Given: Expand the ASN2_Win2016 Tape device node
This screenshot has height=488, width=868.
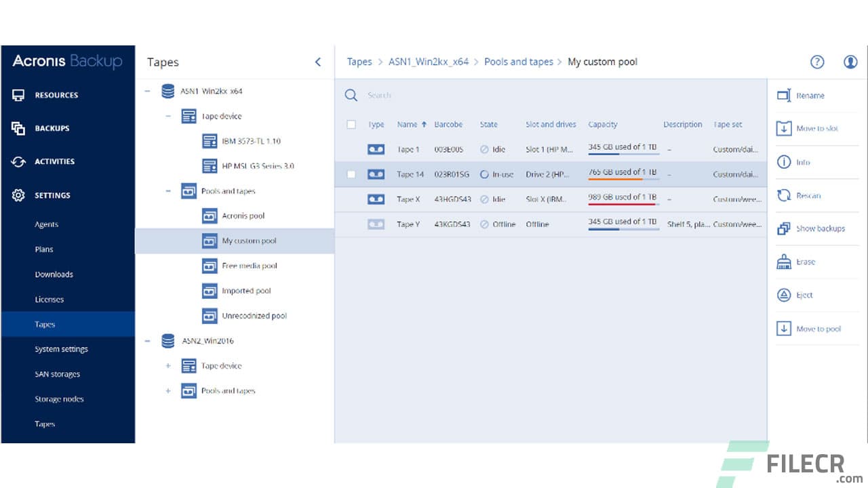Looking at the screenshot, I should click(168, 366).
